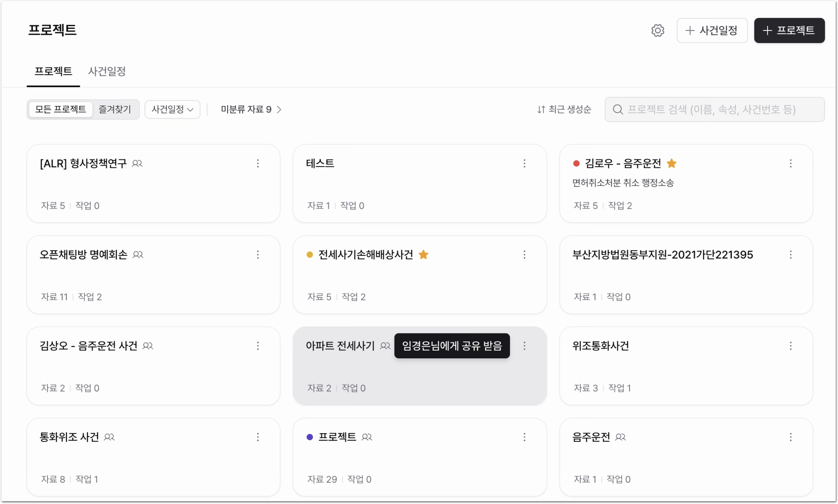The height and width of the screenshot is (504, 838).
Task: Open three-dot menu on 오픈채팅방 명예회손
Action: pos(258,254)
